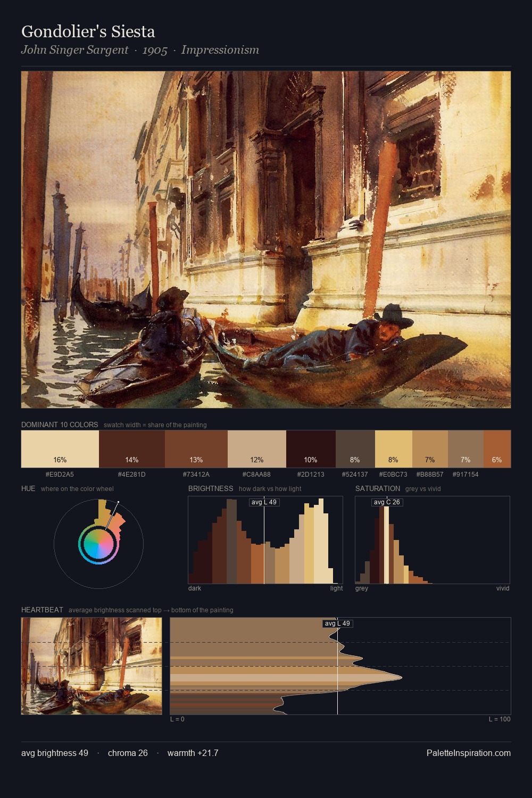The image size is (532, 798).
Task: Click the DOMINANT 10 COLORS heading
Action: coord(60,425)
